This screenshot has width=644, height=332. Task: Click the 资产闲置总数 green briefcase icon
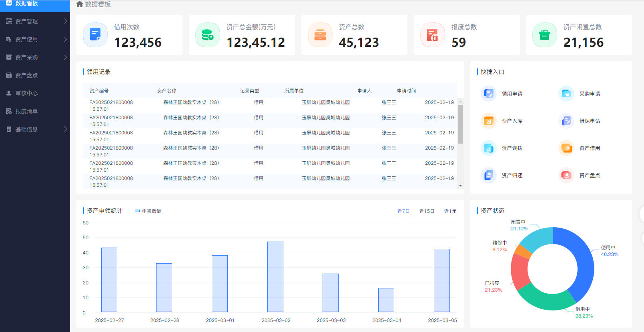click(545, 35)
